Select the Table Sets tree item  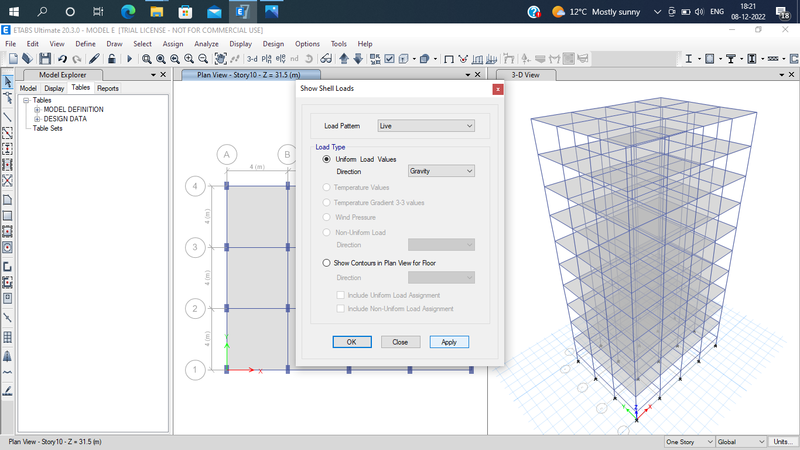(47, 128)
